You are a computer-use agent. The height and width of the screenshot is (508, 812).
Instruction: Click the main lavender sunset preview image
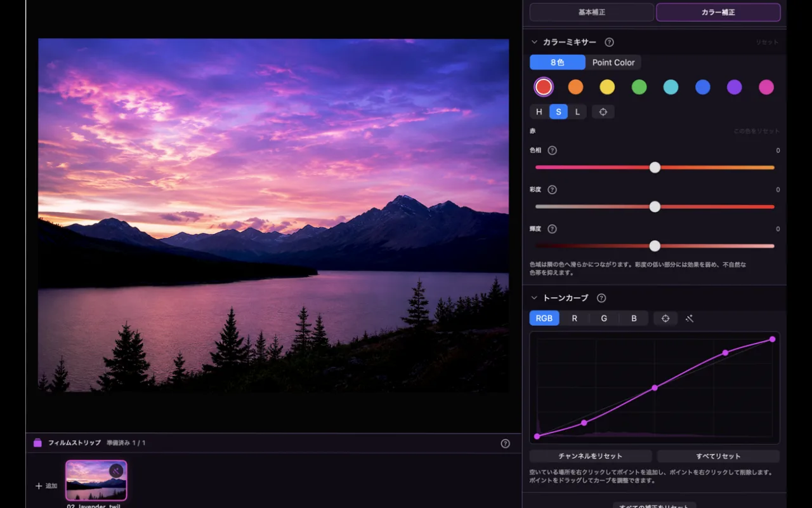click(x=273, y=215)
